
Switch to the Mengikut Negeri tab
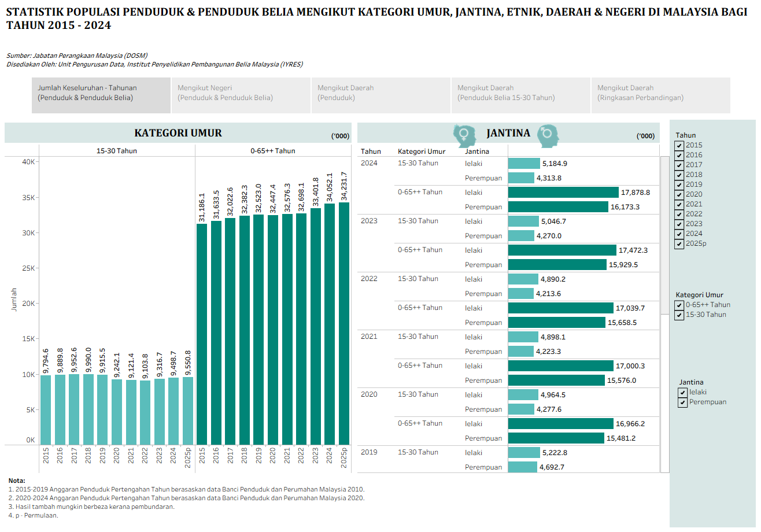coord(241,95)
